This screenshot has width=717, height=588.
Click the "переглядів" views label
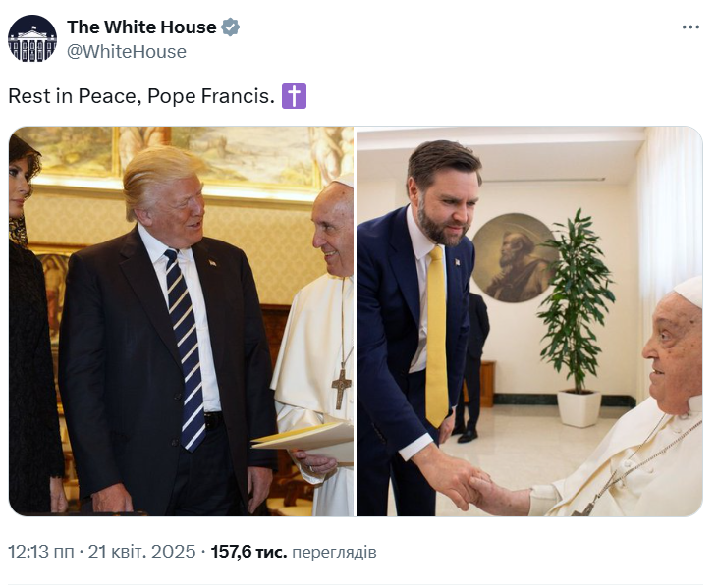coord(334,552)
